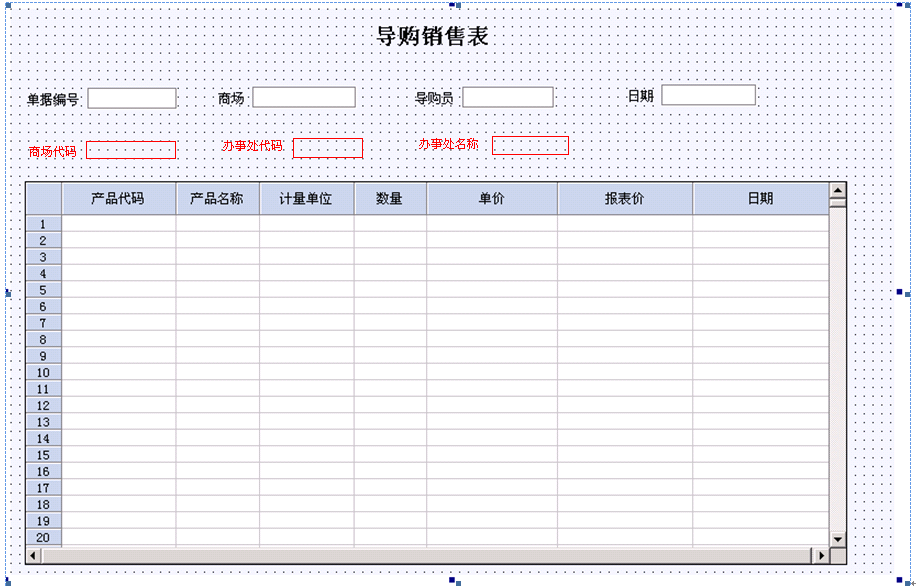Click the form's bottom-center resize handle
The width and height of the screenshot is (916, 586).
(x=453, y=580)
